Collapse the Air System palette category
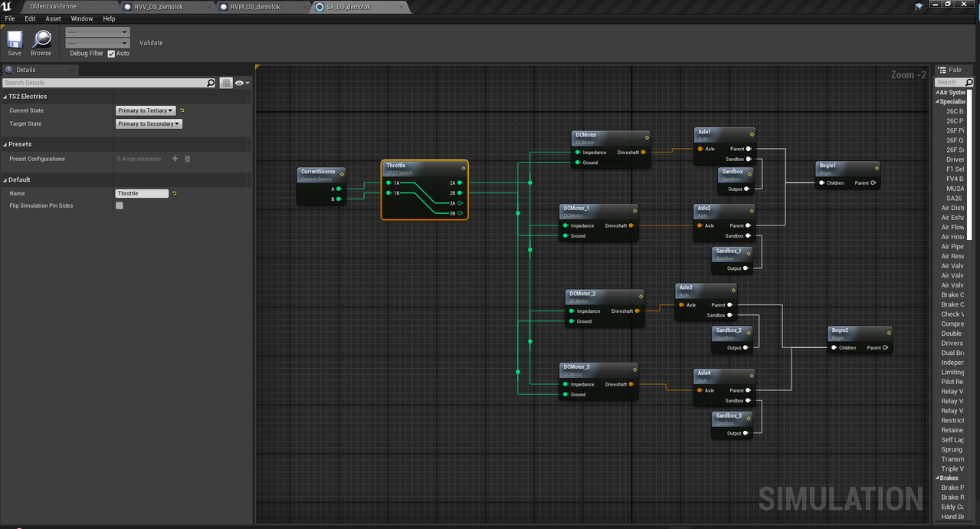 click(936, 92)
